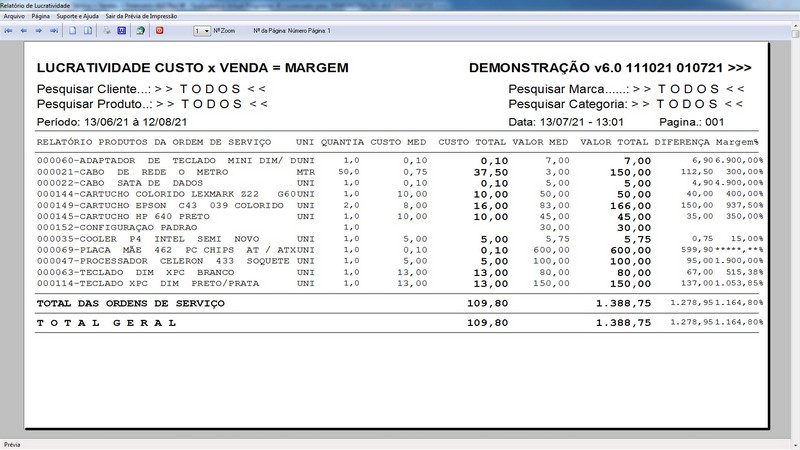Click 'Pesquisar Marca' line
The image size is (800, 450).
point(627,89)
